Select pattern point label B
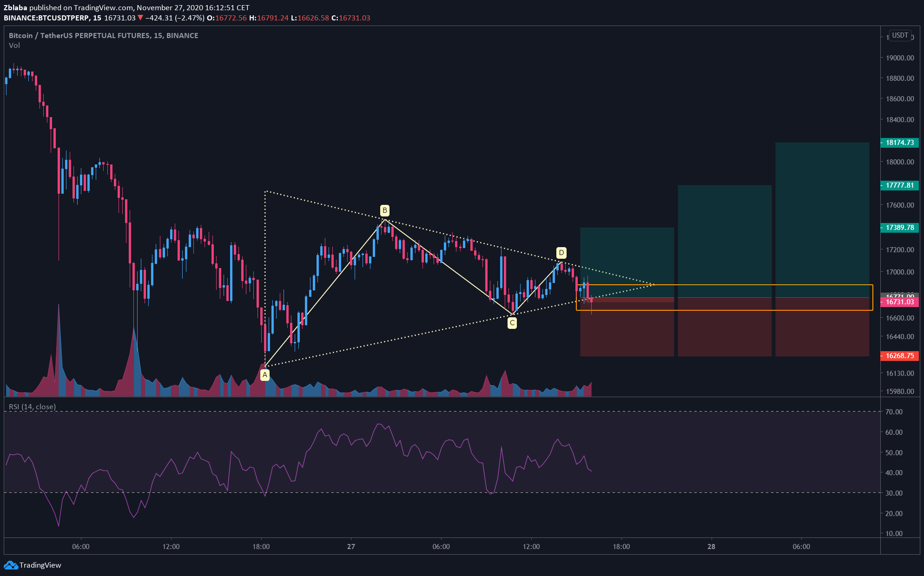This screenshot has width=924, height=576. click(x=384, y=210)
